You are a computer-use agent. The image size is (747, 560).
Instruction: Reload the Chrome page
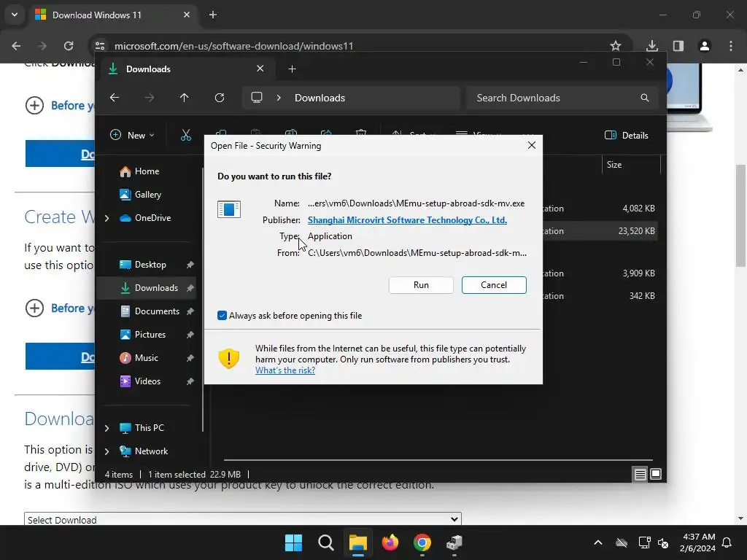click(69, 46)
